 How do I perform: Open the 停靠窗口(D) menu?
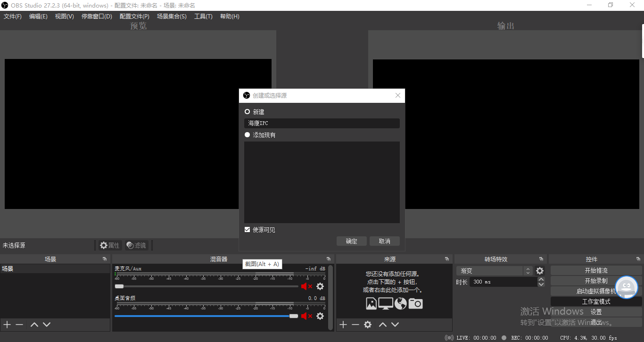point(97,17)
